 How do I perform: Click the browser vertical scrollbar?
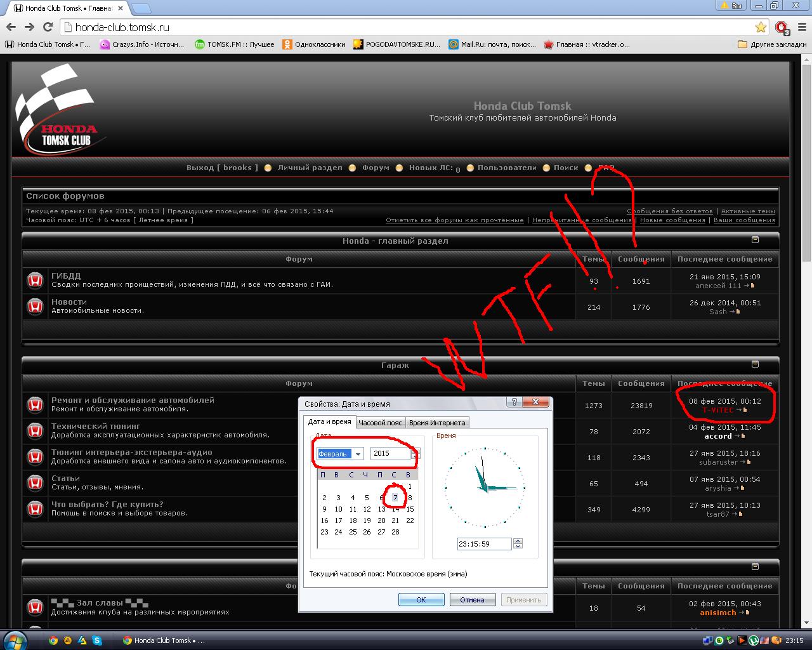(806, 159)
